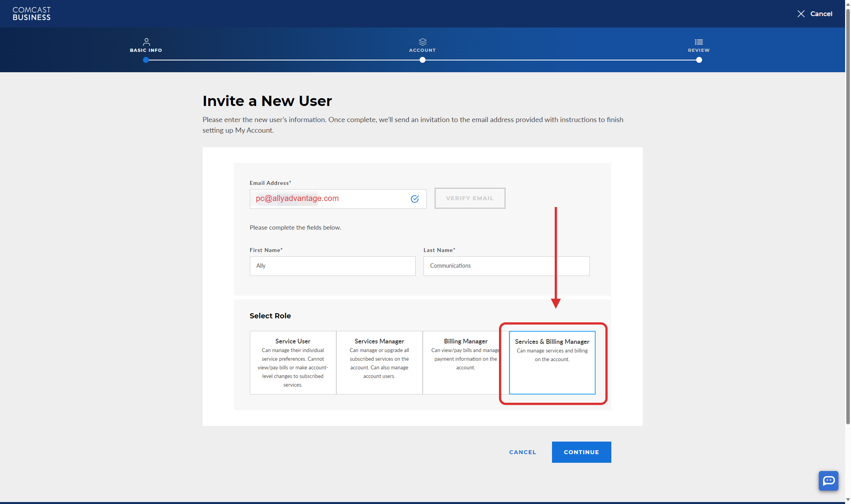The height and width of the screenshot is (504, 851).
Task: Select the Review step marker dot
Action: (699, 60)
